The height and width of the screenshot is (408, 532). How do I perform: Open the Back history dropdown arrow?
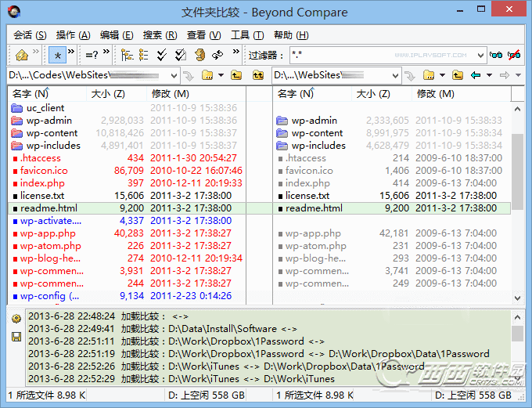(489, 75)
